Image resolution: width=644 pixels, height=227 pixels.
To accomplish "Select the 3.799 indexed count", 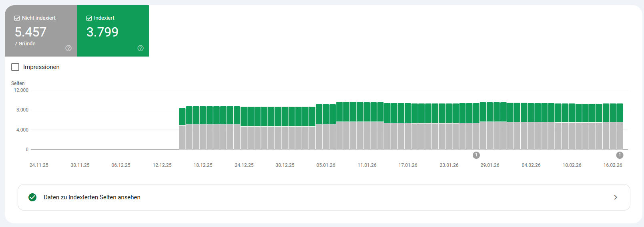I will pos(102,32).
